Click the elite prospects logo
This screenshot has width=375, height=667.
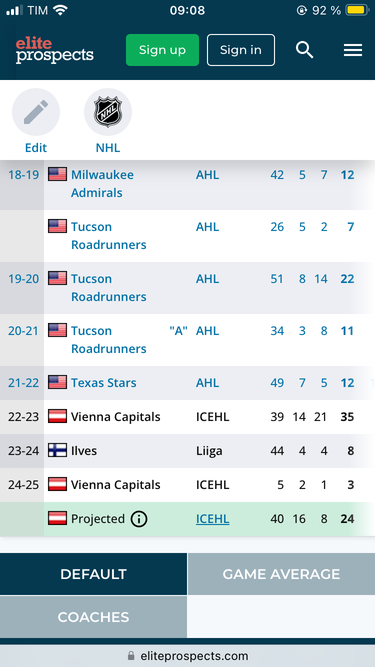54,50
